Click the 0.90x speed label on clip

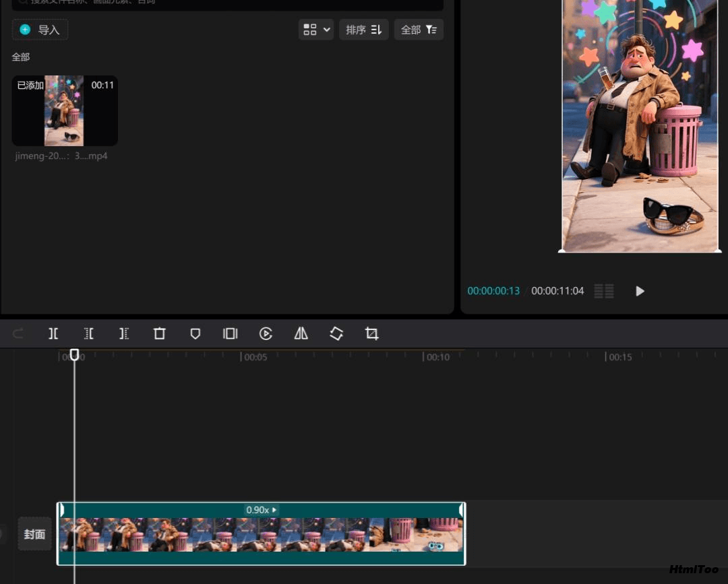click(261, 510)
